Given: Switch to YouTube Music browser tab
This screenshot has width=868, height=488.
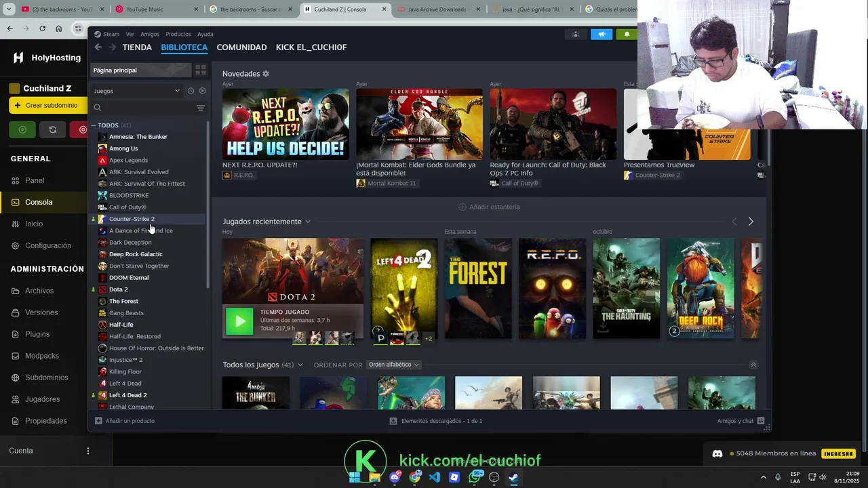Looking at the screenshot, I should click(157, 9).
